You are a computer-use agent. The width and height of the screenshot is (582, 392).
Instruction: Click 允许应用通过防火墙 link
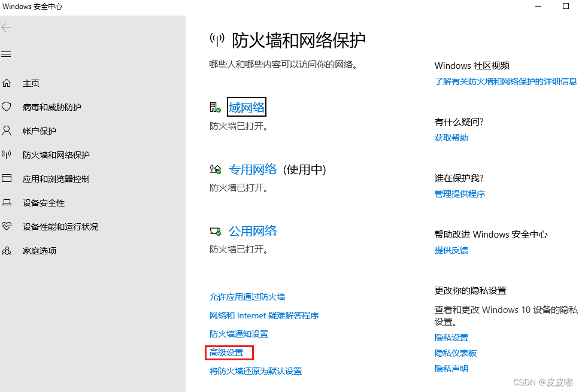click(x=247, y=297)
